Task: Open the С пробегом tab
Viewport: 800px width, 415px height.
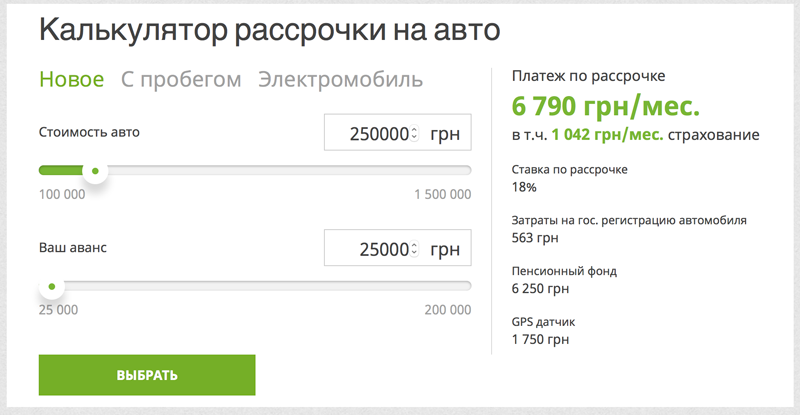Action: [181, 80]
